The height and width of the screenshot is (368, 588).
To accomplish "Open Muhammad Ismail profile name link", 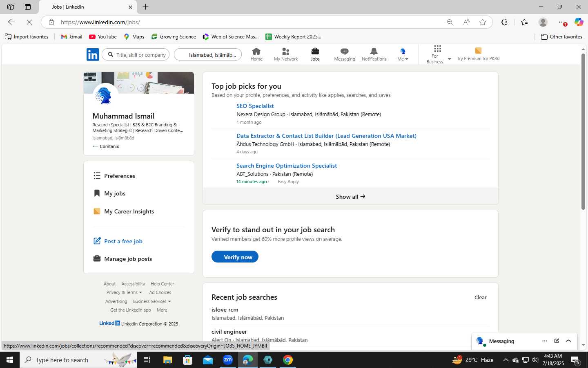I will point(123,116).
